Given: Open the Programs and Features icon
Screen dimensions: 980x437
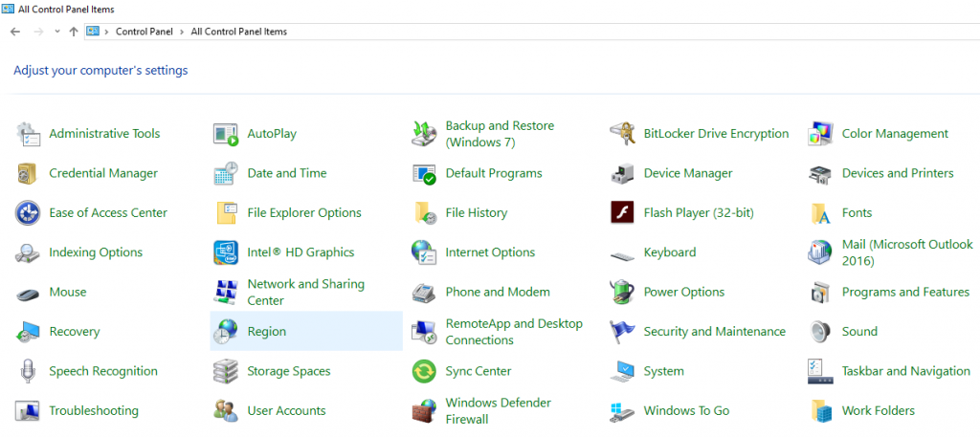Looking at the screenshot, I should pos(820,293).
